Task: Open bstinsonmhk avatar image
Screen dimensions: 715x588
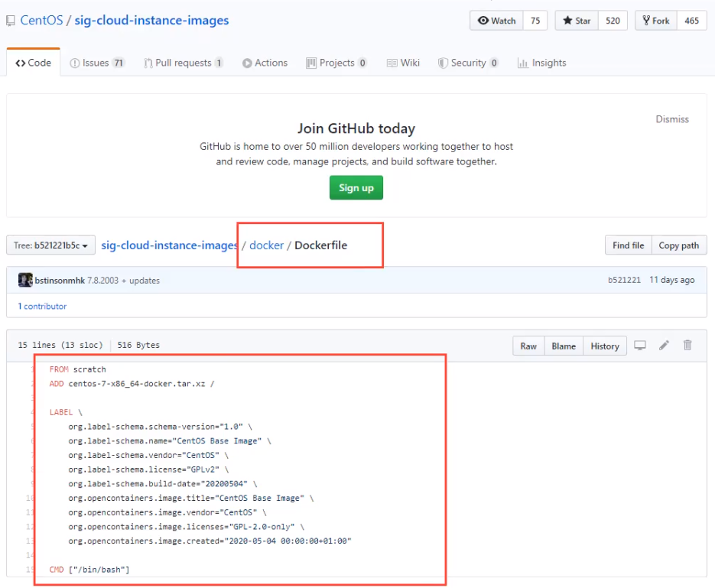Action: pyautogui.click(x=25, y=280)
